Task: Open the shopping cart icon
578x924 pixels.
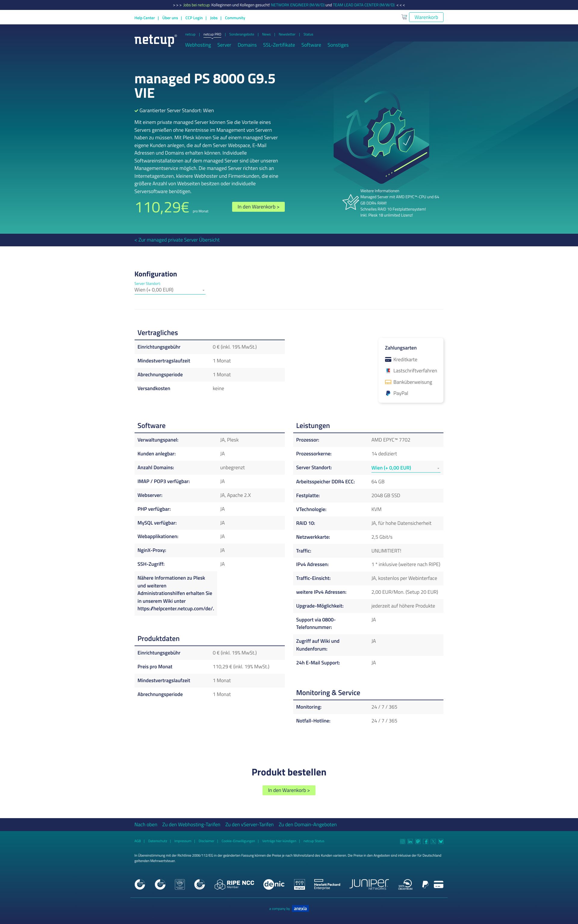Action: pos(404,17)
